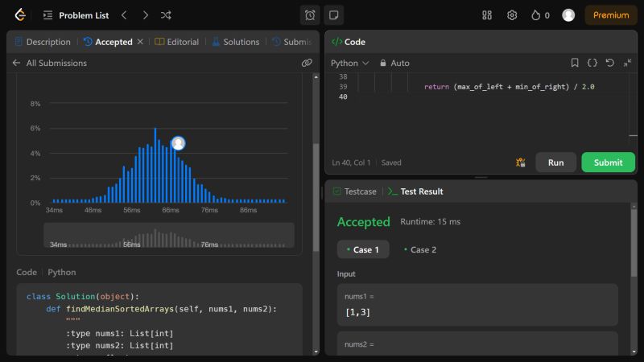Open the Solutions tab

coord(236,42)
